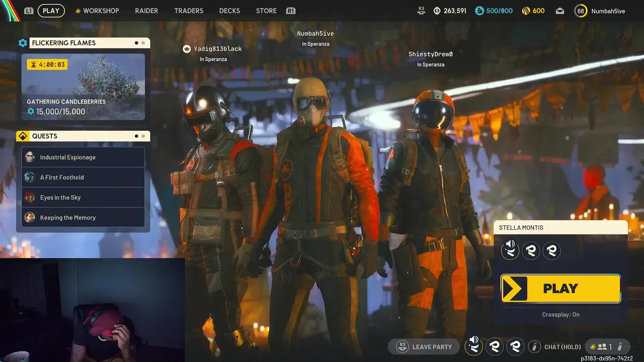Open the Gathering Candleberries event card

click(83, 87)
